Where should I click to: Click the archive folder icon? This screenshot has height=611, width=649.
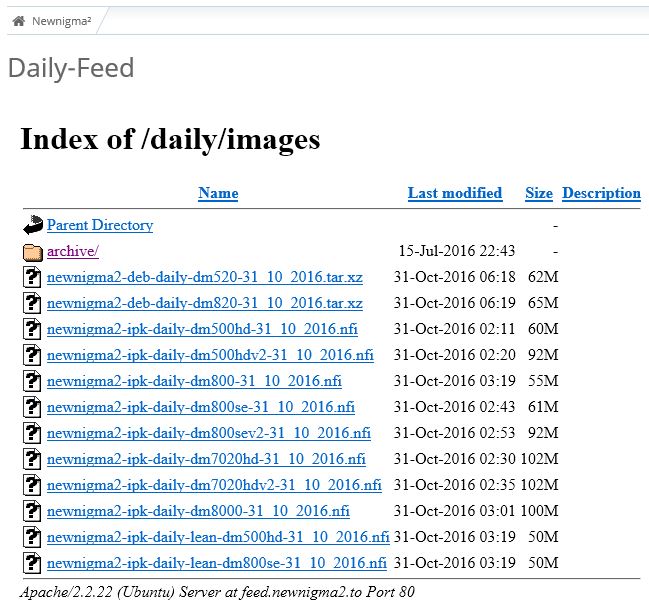pyautogui.click(x=33, y=252)
